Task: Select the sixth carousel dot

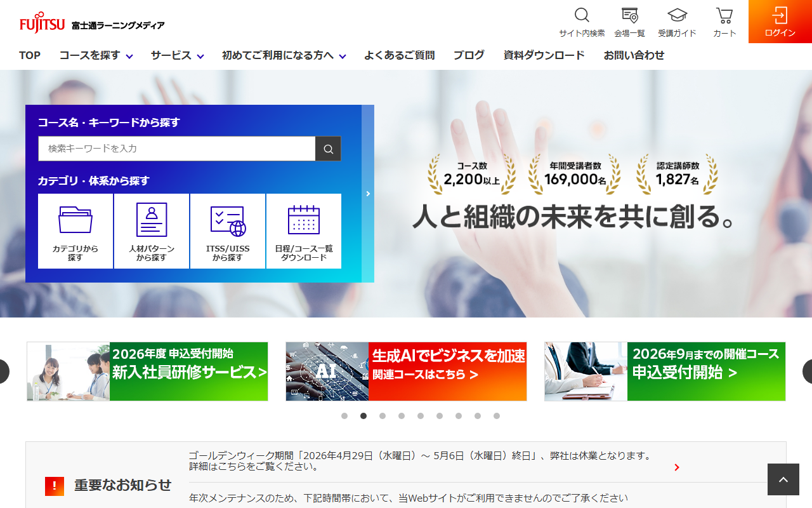Action: point(440,416)
